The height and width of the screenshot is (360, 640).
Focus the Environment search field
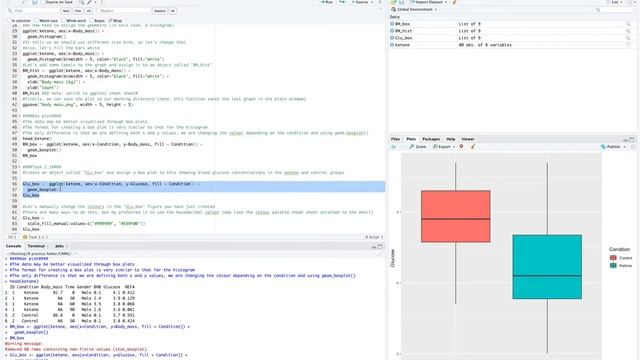(614, 9)
